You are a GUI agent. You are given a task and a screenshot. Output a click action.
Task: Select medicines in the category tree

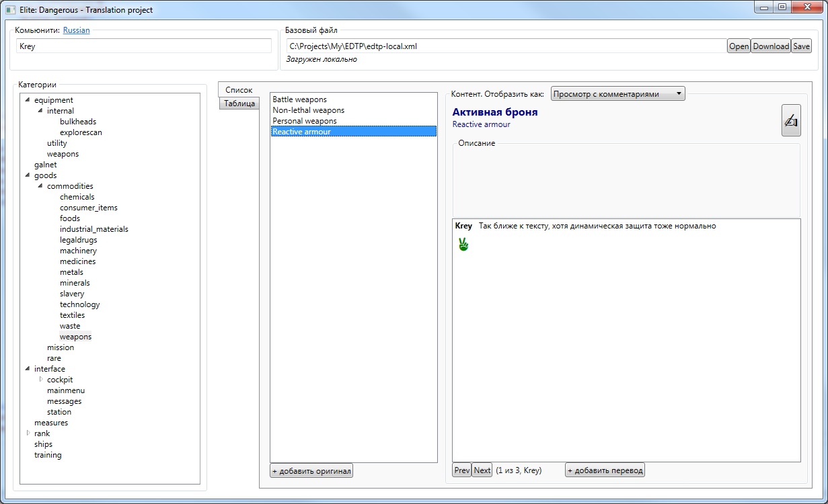(x=78, y=261)
